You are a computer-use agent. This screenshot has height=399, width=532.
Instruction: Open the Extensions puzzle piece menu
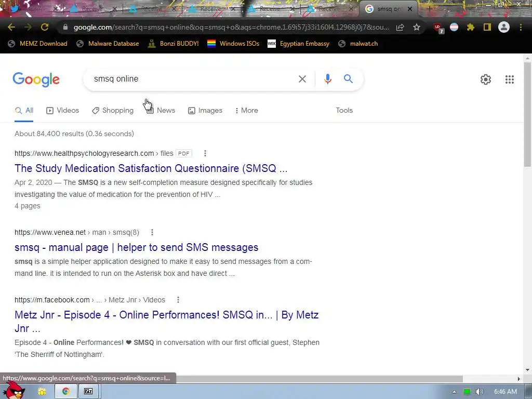tap(471, 27)
